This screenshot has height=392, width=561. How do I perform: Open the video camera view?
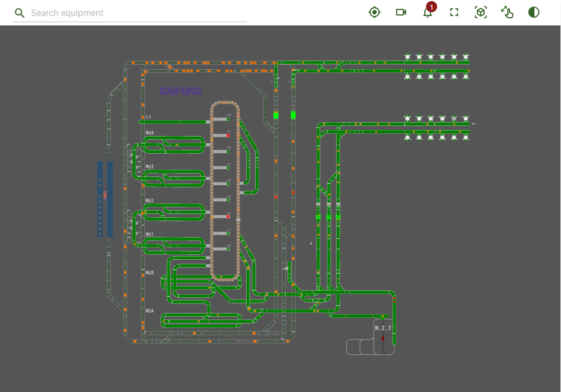point(401,12)
